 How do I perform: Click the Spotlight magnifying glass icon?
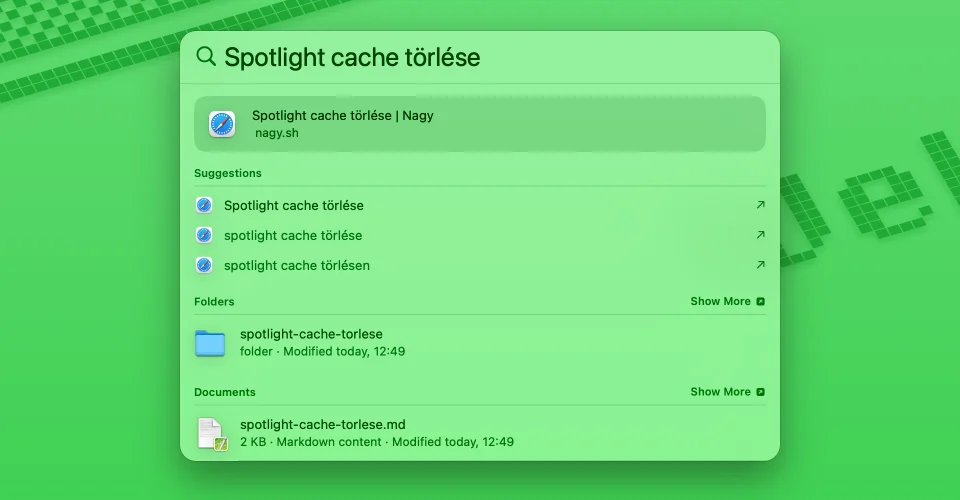click(x=206, y=56)
